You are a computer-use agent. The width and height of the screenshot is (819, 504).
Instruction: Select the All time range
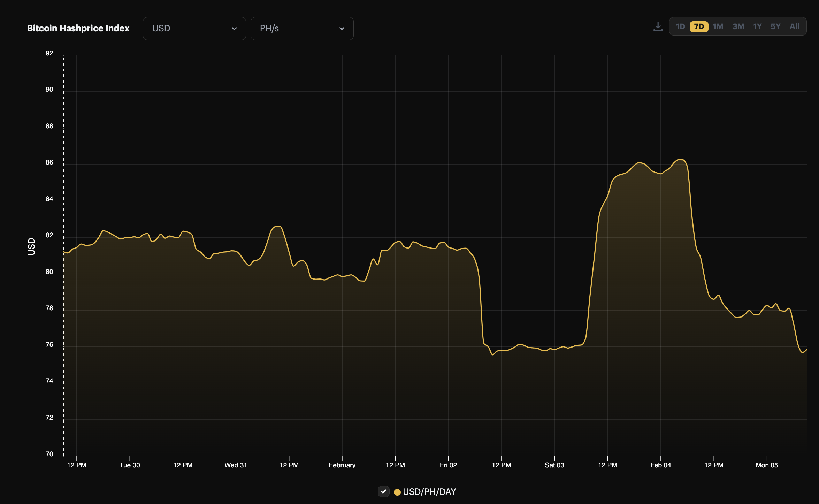pos(794,26)
